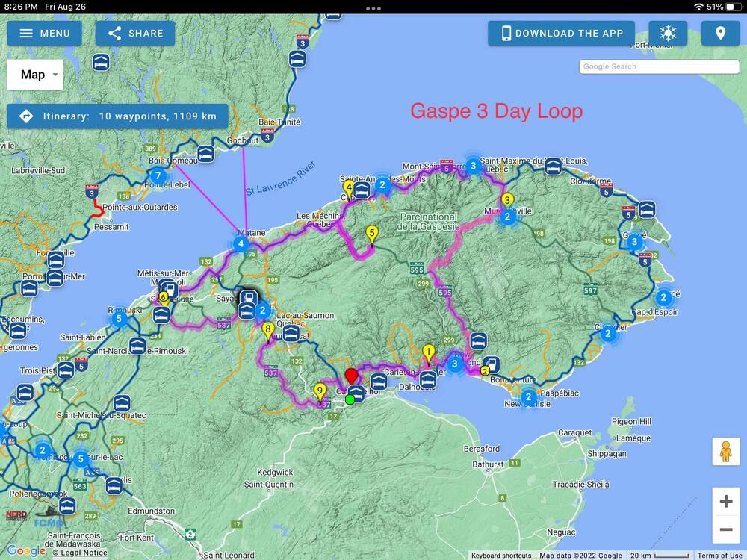747x560 pixels.
Task: Type in the Google Search field
Action: click(x=659, y=66)
